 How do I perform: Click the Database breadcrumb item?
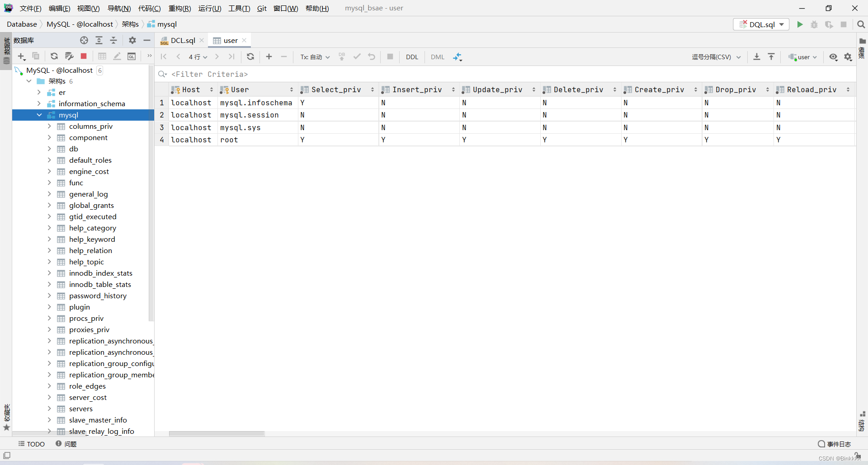pos(22,24)
